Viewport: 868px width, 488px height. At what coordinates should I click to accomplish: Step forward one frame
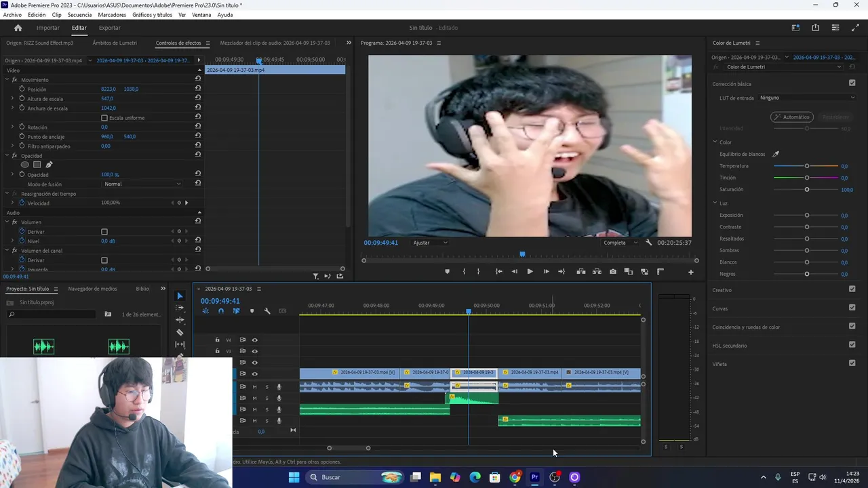coord(547,272)
